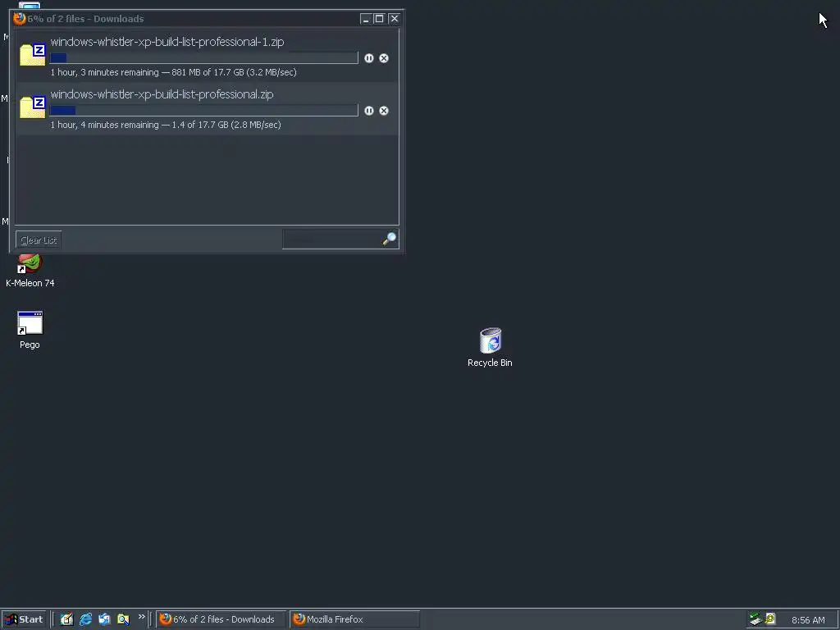Screen dimensions: 840x630
Task: Pause the windows-whistler-xp-build-list-professional-1.zip download
Action: [x=368, y=58]
